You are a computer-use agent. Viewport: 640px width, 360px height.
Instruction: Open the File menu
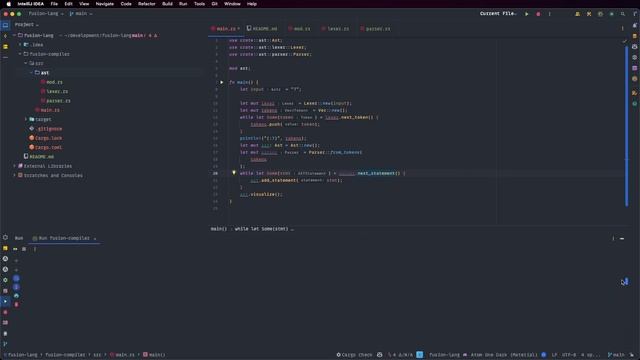[54, 4]
